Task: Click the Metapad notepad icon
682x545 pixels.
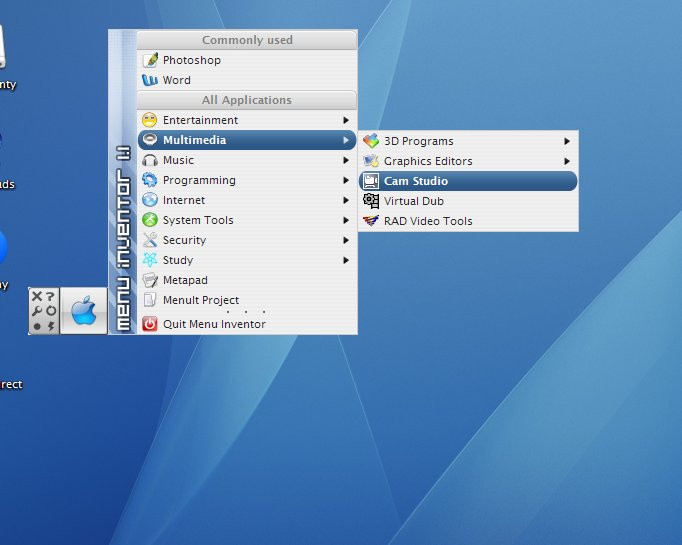Action: (x=150, y=280)
